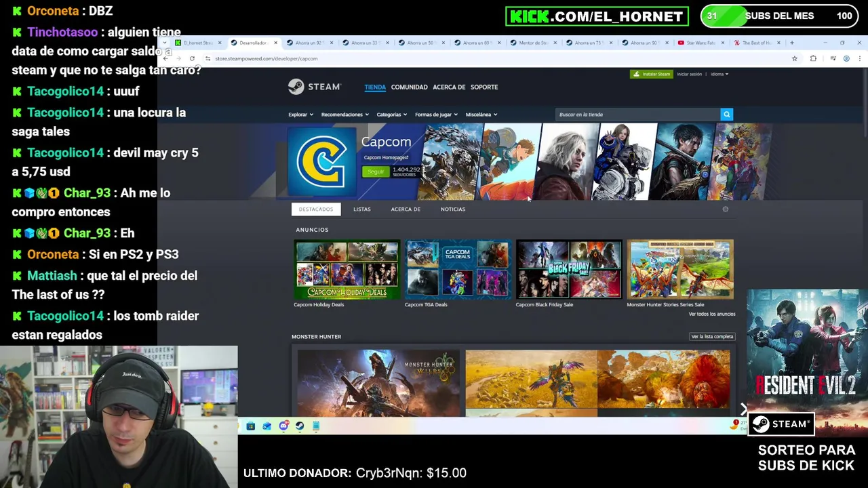Expand the Categorías dropdown

[391, 115]
